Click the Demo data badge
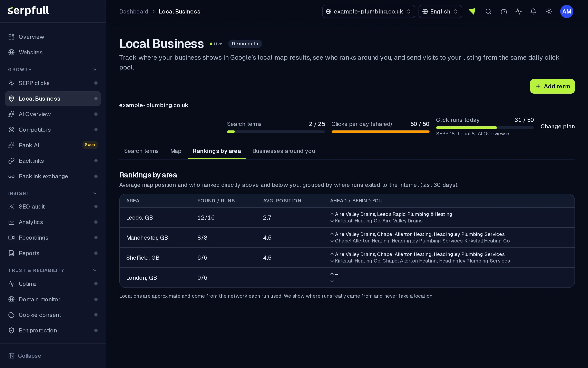This screenshot has height=368, width=588. coord(245,44)
